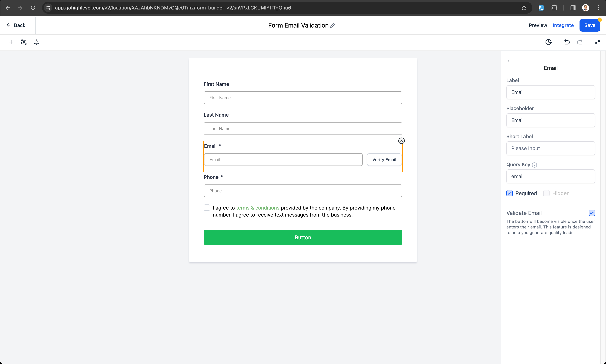Viewport: 606px width, 364px height.
Task: Click the redo arrow icon
Action: coord(580,42)
